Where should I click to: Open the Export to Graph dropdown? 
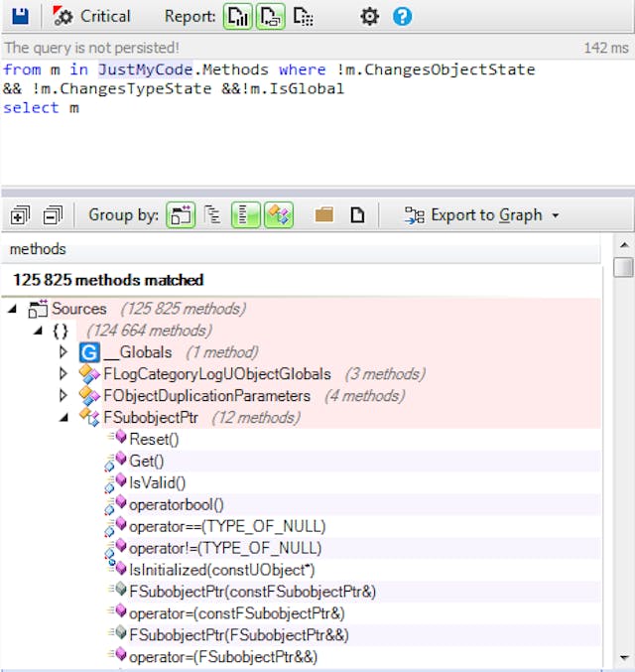[482, 214]
